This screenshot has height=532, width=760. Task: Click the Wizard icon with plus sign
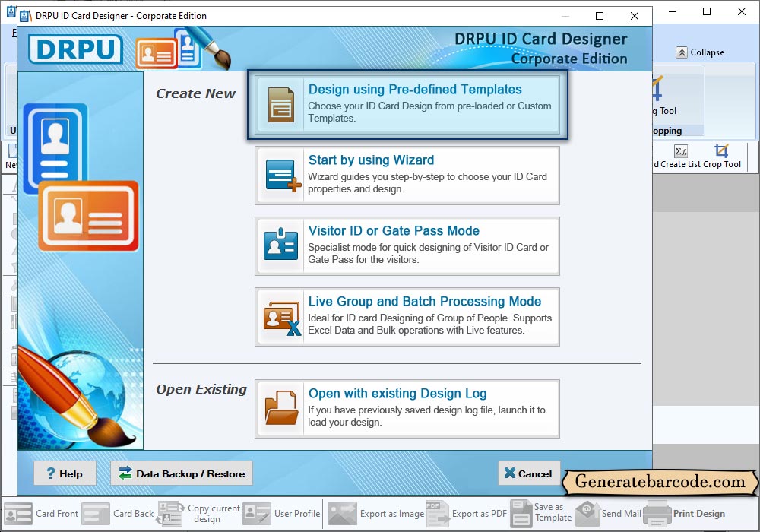[x=283, y=176]
